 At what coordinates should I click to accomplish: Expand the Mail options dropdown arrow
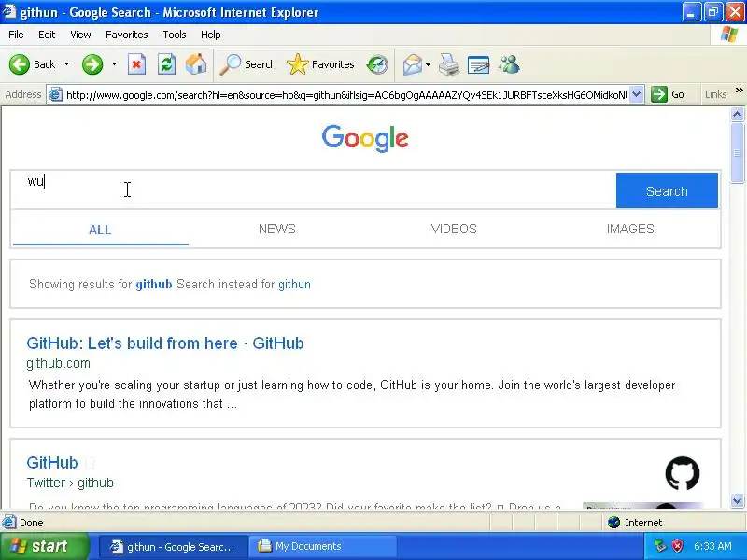click(x=428, y=64)
